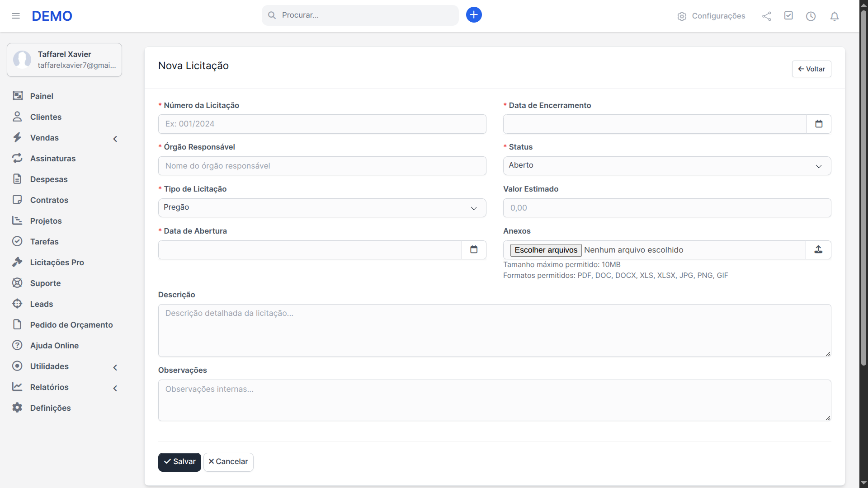Viewport: 868px width, 488px height.
Task: Open the Data de Encerramento calendar picker
Action: pyautogui.click(x=819, y=123)
